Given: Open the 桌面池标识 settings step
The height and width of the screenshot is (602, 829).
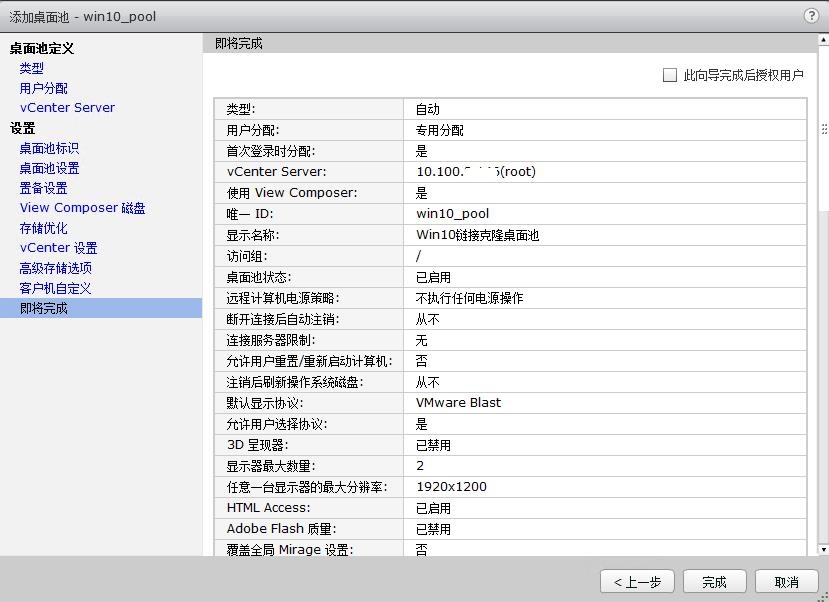Looking at the screenshot, I should (x=51, y=148).
